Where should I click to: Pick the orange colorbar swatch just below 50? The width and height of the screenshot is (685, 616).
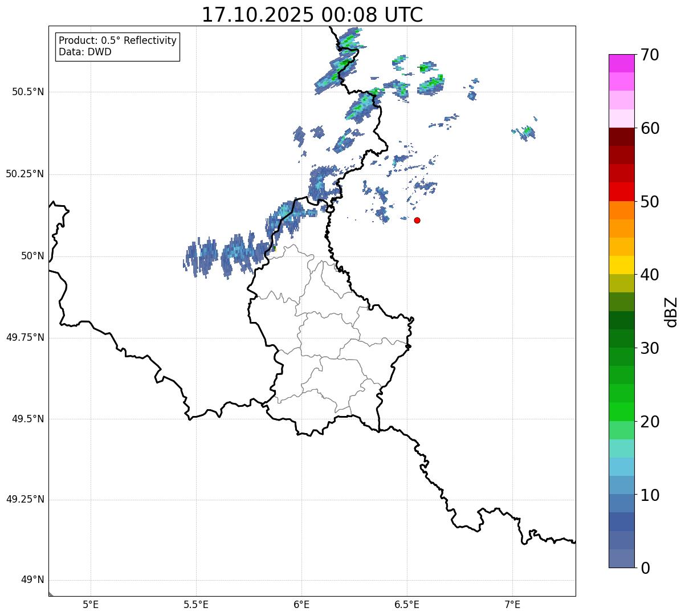(x=622, y=210)
